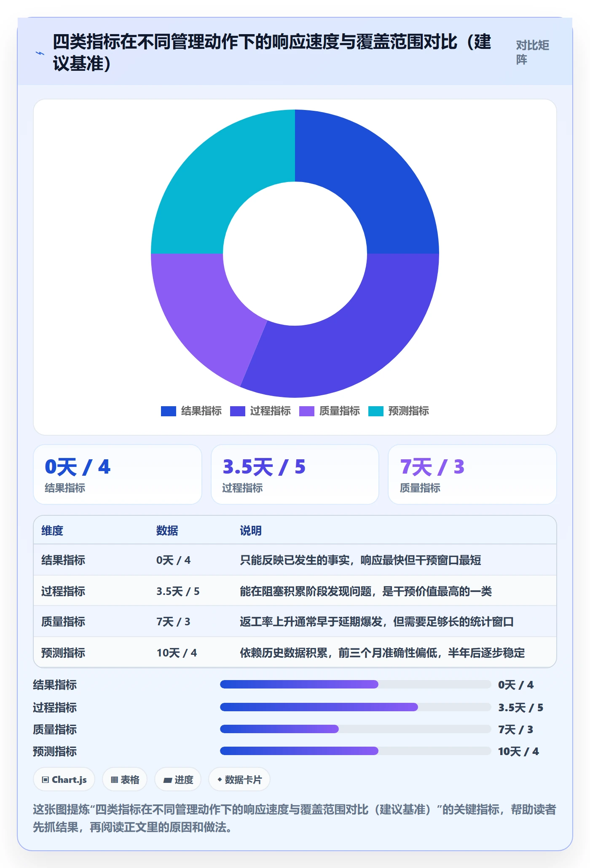The width and height of the screenshot is (590, 868).
Task: Click the Chart.js tag chip
Action: 64,780
